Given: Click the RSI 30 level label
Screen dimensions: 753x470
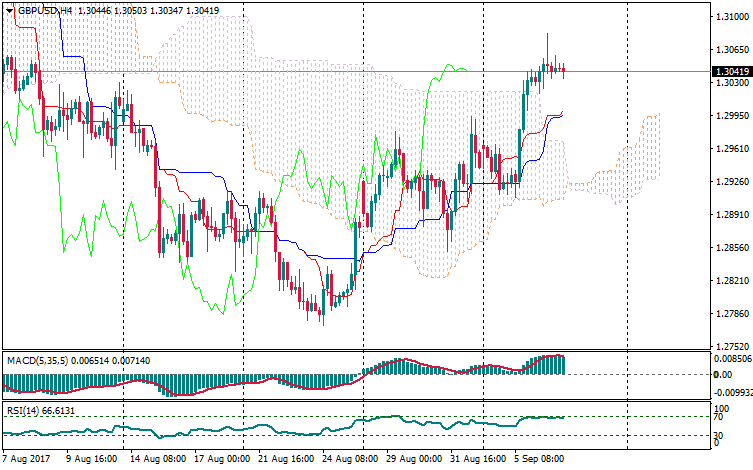Looking at the screenshot, I should 719,436.
